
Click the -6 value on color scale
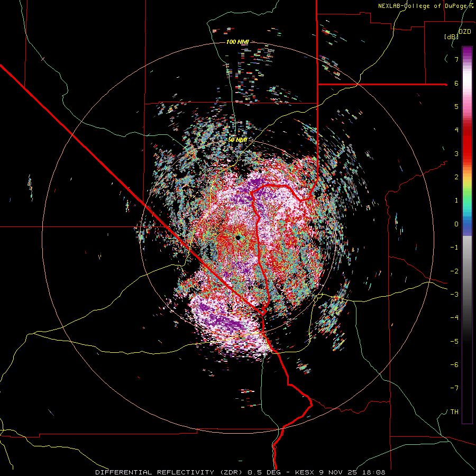click(x=454, y=365)
